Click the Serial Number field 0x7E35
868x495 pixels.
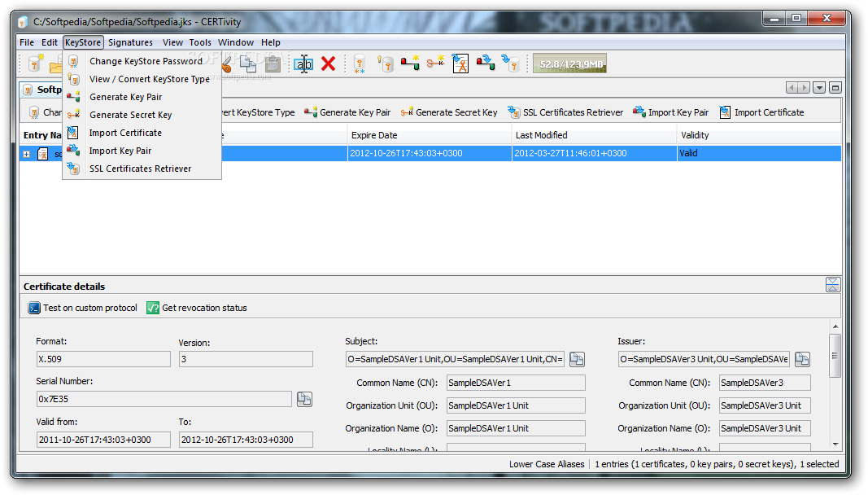click(164, 399)
